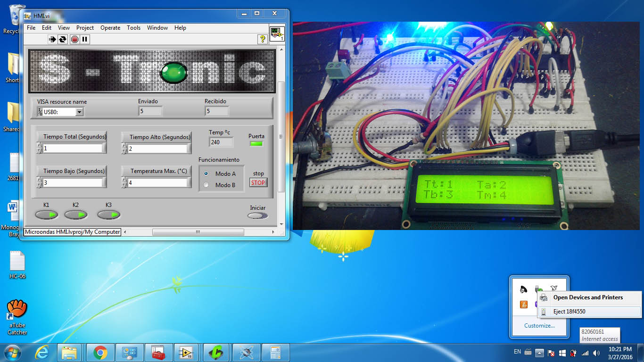The image size is (644, 362).
Task: Click the Temperatura Max stepper arrows
Action: coord(124,182)
